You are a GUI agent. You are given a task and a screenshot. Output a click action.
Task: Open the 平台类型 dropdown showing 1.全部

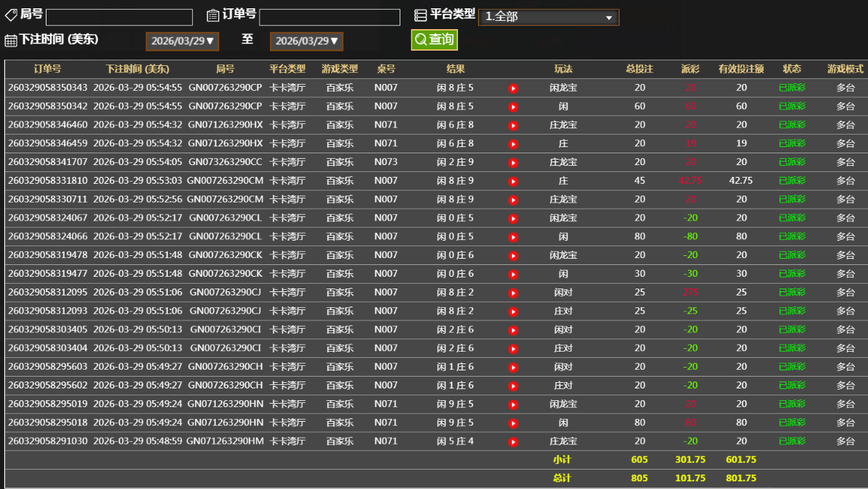tap(548, 17)
